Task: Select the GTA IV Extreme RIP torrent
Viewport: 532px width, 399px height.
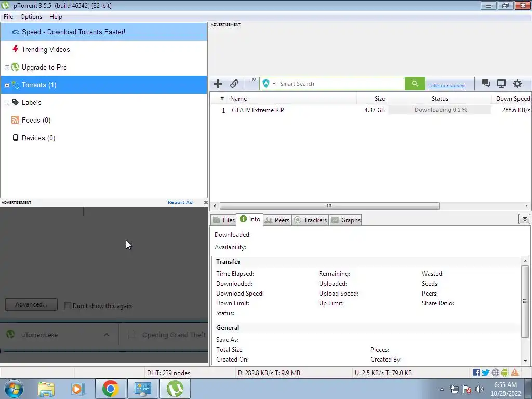Action: pos(258,110)
